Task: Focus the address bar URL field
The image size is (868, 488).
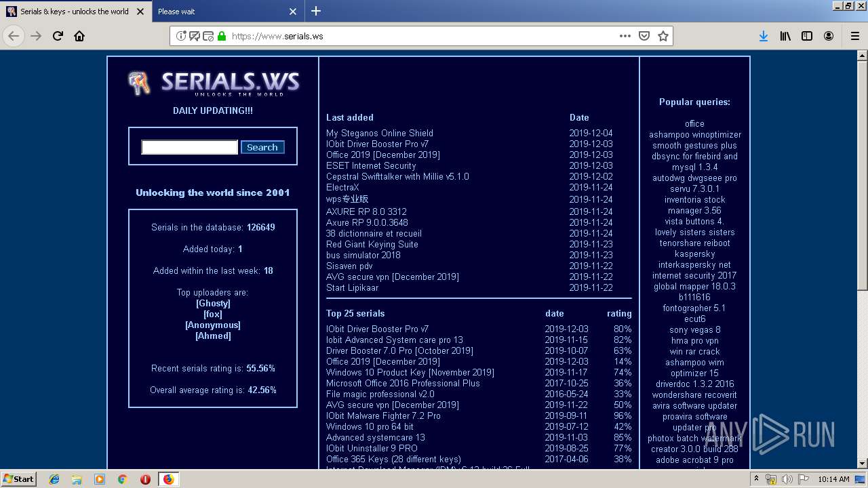Action: click(420, 36)
